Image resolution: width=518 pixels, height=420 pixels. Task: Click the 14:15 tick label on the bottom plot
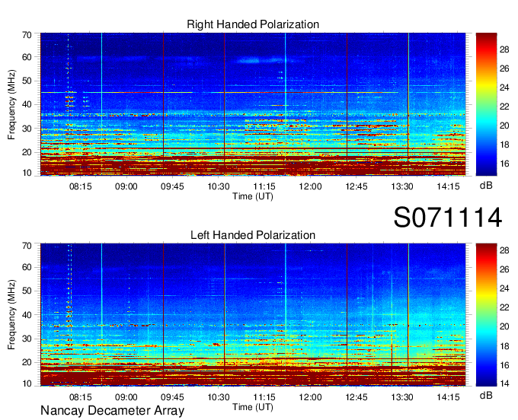448,397
